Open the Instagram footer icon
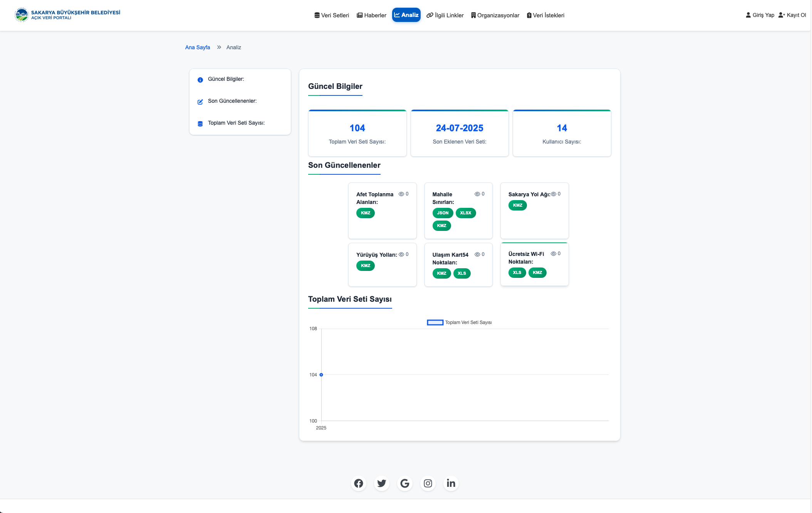Screen dimensions: 812x513 tap(428, 483)
